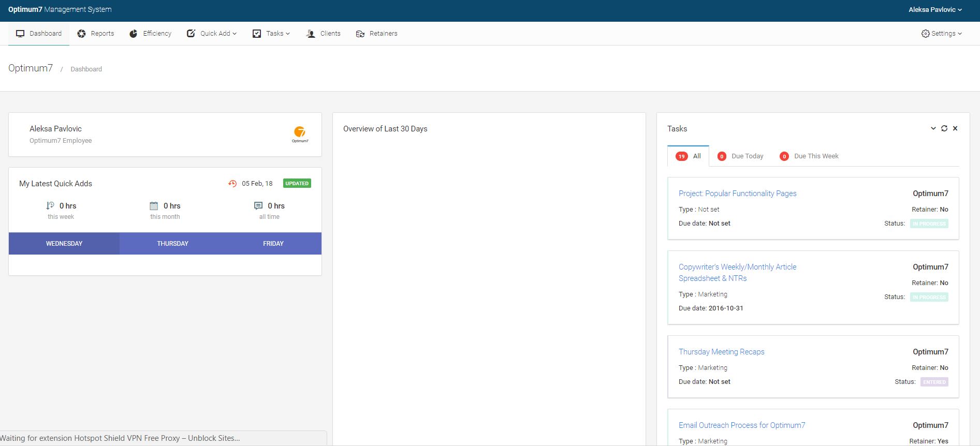Image resolution: width=980 pixels, height=446 pixels.
Task: Refresh the Tasks panel
Action: 944,128
